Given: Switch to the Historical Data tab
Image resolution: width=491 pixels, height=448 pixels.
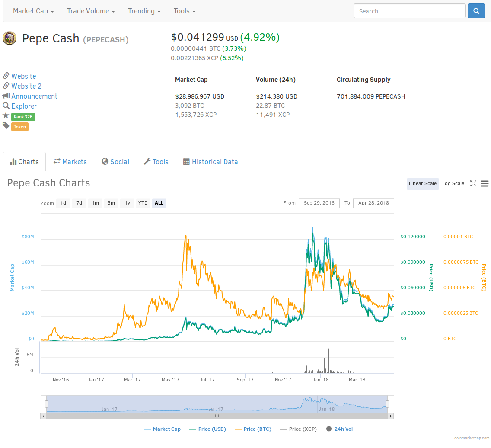Looking at the screenshot, I should [210, 162].
